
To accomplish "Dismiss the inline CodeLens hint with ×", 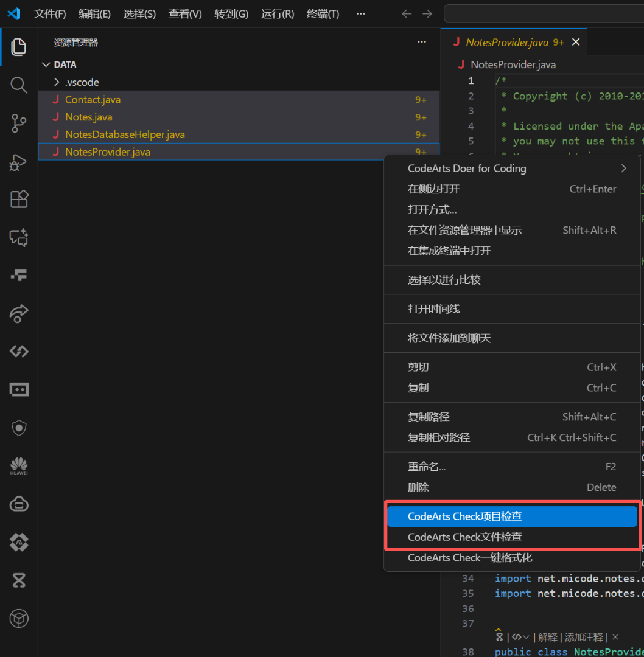I will (x=615, y=636).
